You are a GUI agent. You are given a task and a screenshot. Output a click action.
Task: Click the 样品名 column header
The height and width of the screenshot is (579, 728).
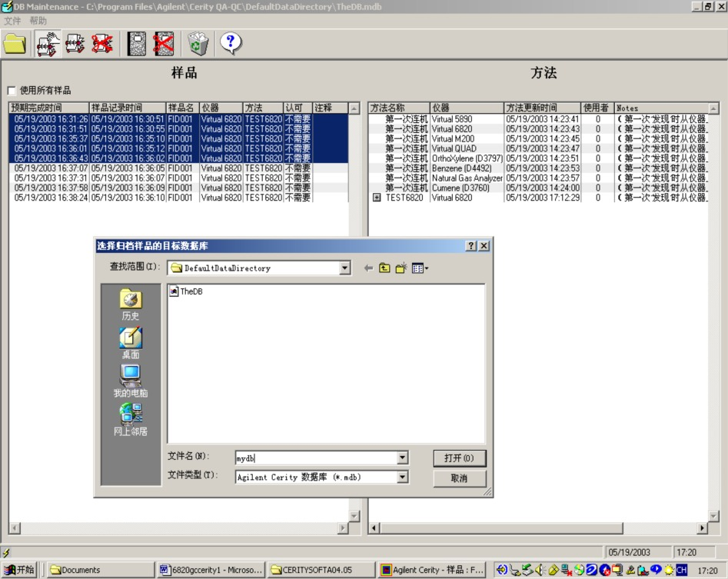tap(182, 108)
